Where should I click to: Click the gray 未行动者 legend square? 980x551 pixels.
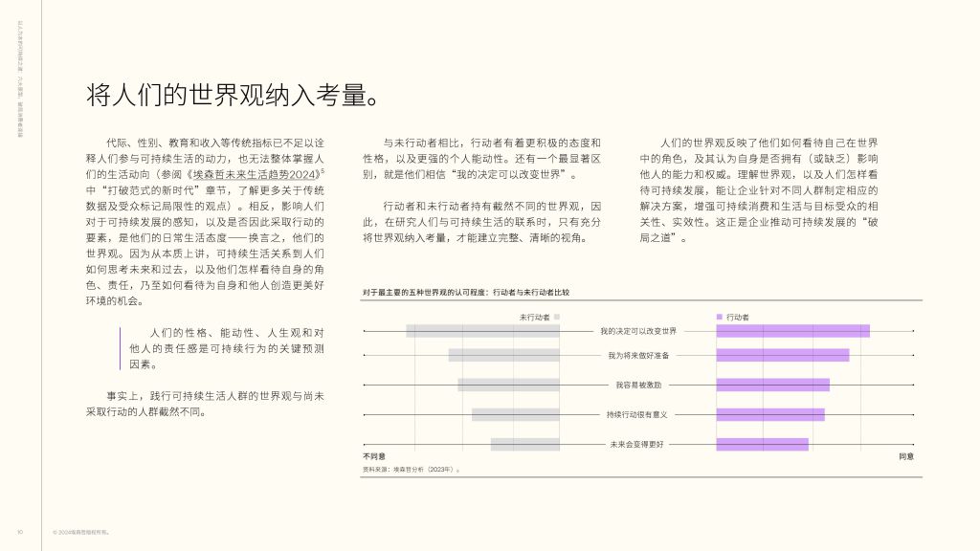pyautogui.click(x=556, y=318)
